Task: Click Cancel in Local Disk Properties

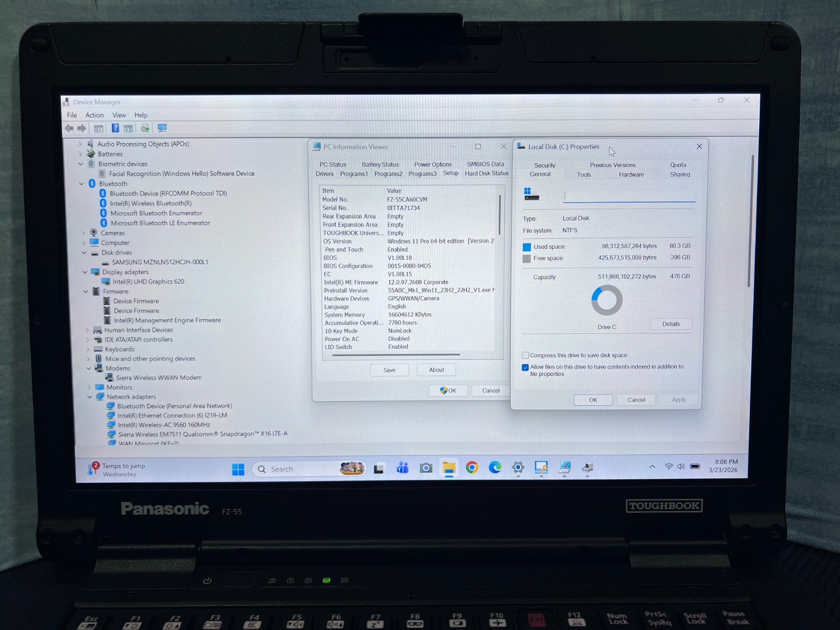Action: (636, 400)
